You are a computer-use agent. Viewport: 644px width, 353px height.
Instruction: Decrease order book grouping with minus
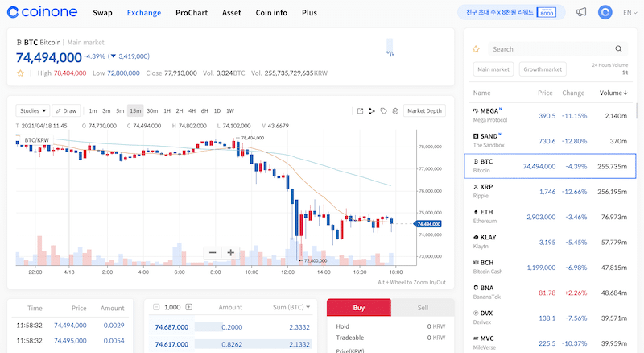click(156, 307)
